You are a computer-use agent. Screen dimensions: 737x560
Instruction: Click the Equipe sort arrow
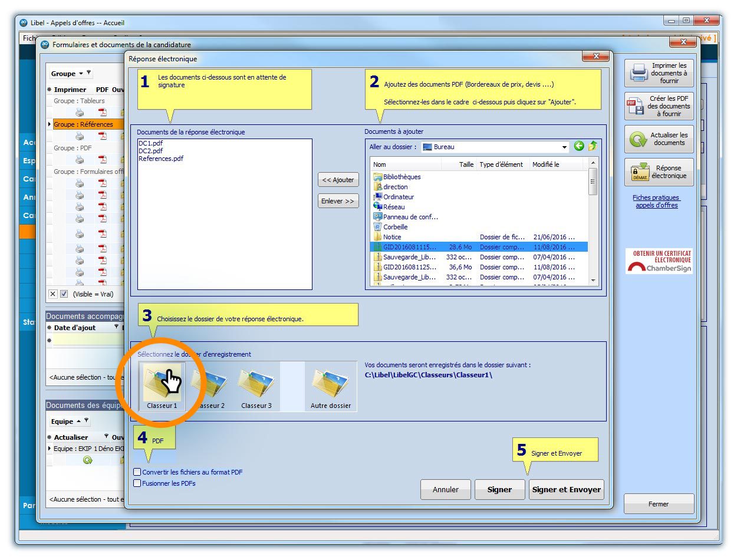tap(78, 421)
